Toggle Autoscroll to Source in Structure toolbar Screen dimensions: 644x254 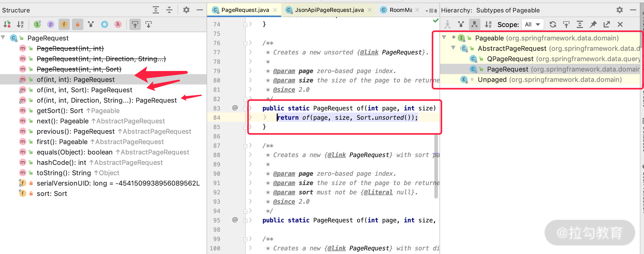pos(135,24)
